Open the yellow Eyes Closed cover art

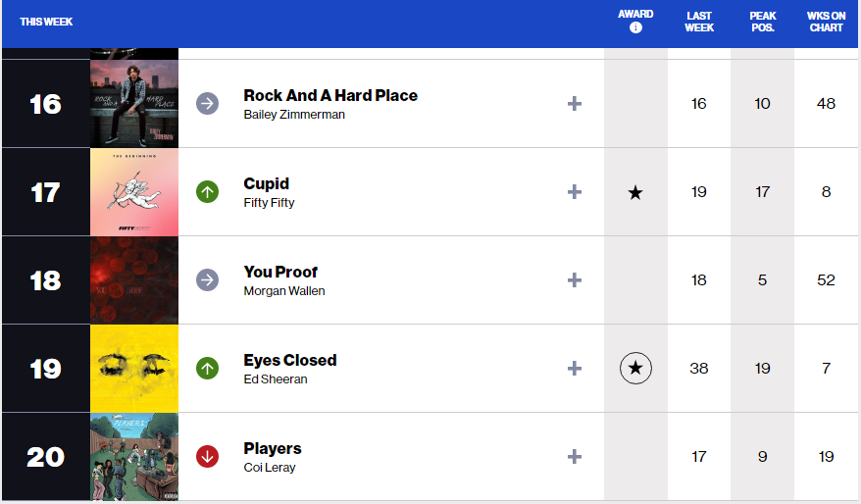[134, 369]
